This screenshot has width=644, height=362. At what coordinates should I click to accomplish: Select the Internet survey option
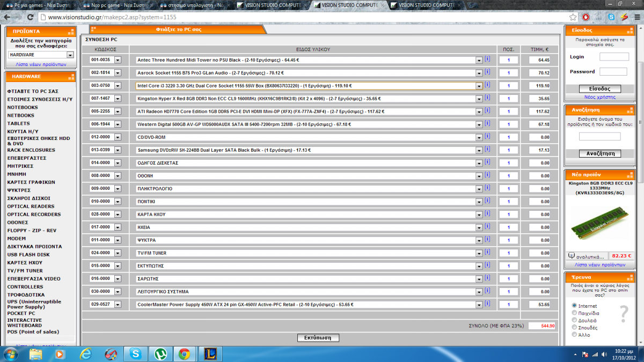tap(575, 306)
